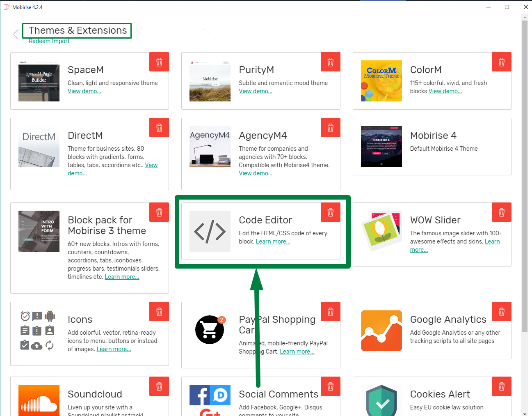This screenshot has width=532, height=416.
Task: Click the Code Editor </> extension icon
Action: (x=210, y=231)
